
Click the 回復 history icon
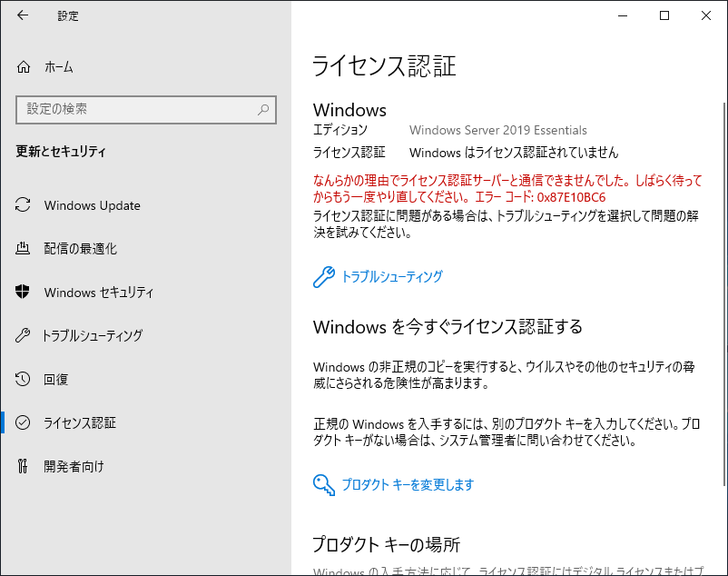click(23, 379)
